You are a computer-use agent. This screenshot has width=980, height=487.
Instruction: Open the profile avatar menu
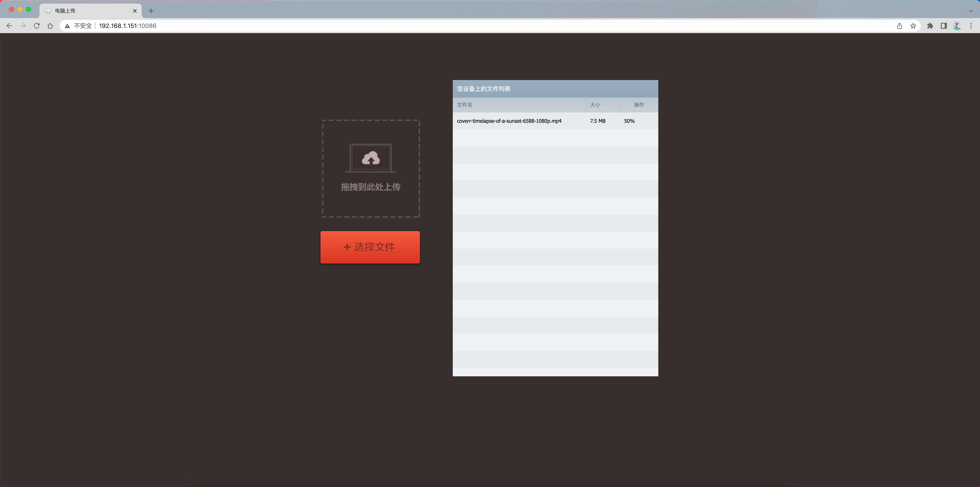(x=957, y=26)
